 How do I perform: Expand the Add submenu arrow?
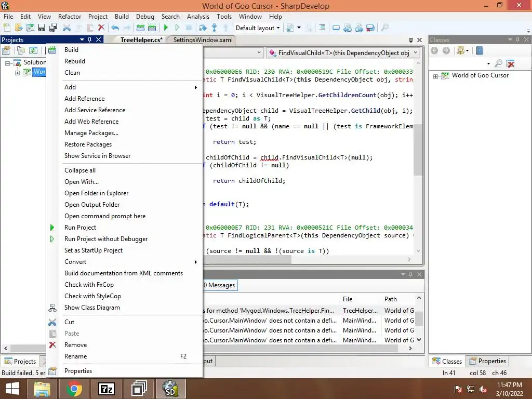point(195,87)
